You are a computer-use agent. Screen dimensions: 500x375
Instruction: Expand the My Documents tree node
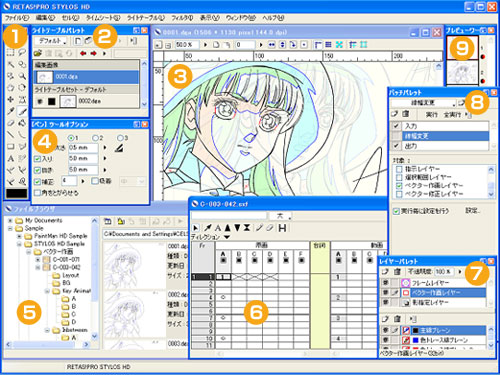point(10,220)
